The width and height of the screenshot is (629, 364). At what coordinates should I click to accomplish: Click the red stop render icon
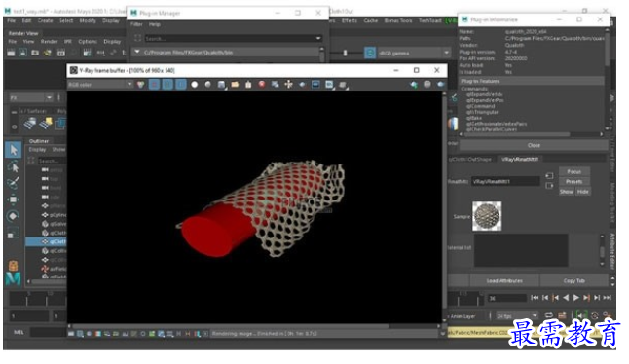coord(262,84)
